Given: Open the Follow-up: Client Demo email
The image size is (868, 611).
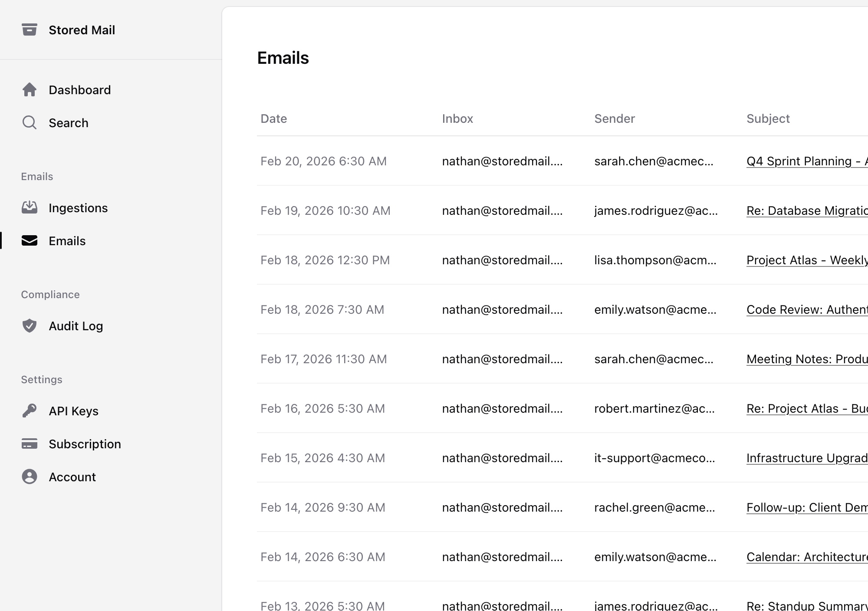Looking at the screenshot, I should tap(806, 507).
